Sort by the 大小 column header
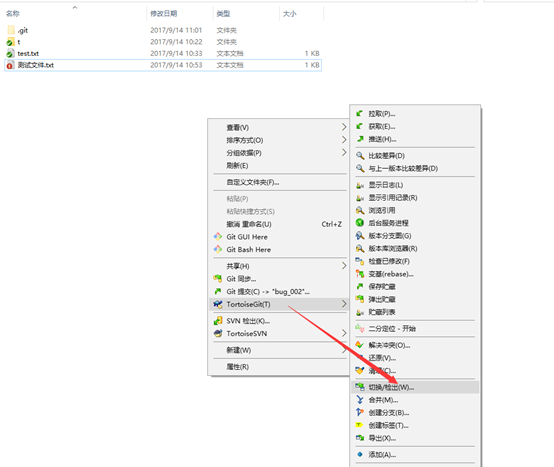The image size is (554, 467). click(x=289, y=13)
